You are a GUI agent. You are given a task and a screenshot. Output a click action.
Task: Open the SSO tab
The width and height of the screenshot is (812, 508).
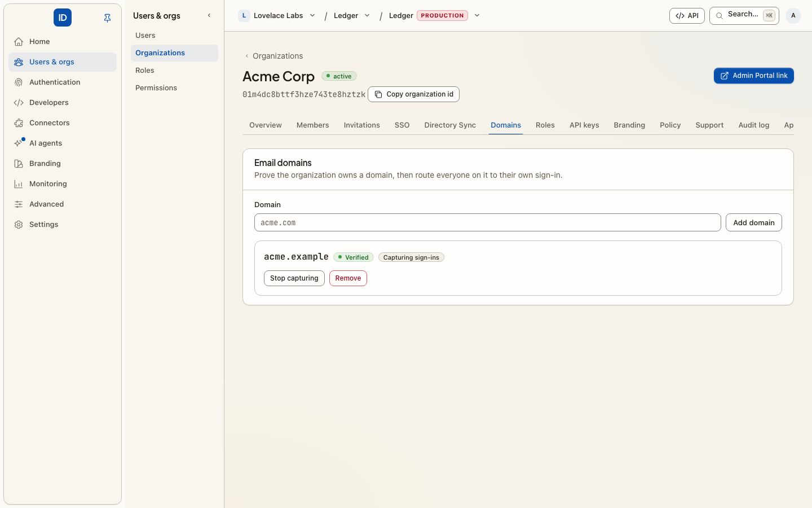[x=402, y=125]
